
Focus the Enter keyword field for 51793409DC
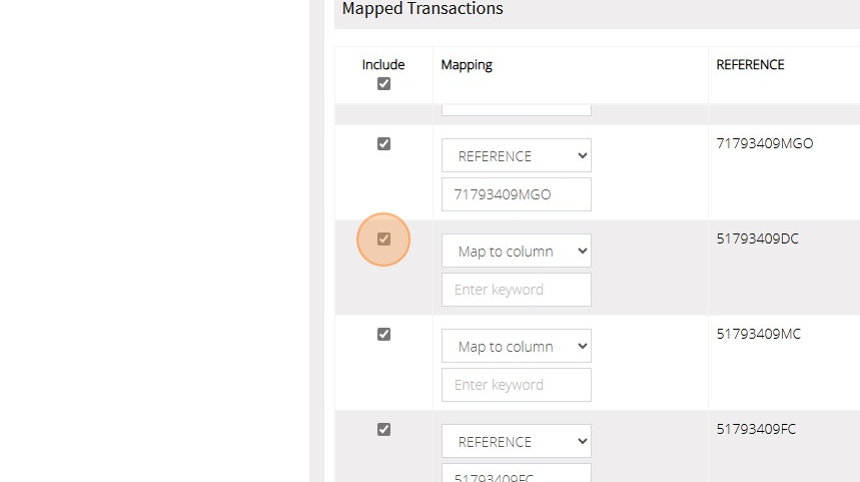516,289
